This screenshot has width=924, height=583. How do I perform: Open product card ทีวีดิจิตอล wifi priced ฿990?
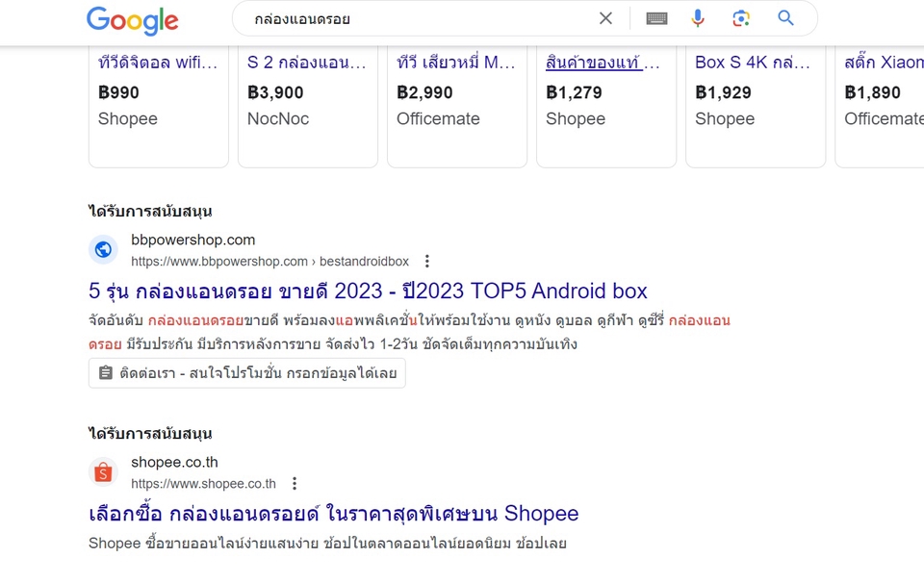(158, 106)
